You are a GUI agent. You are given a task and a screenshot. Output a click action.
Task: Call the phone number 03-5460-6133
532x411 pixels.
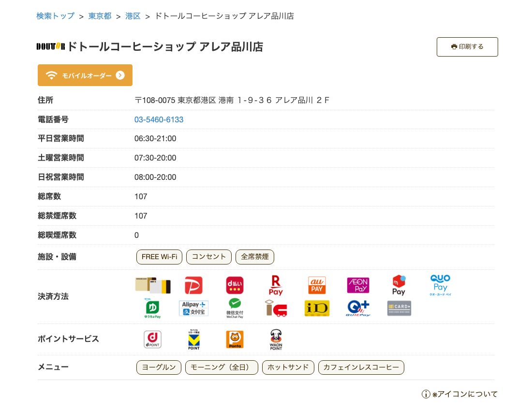coord(159,119)
